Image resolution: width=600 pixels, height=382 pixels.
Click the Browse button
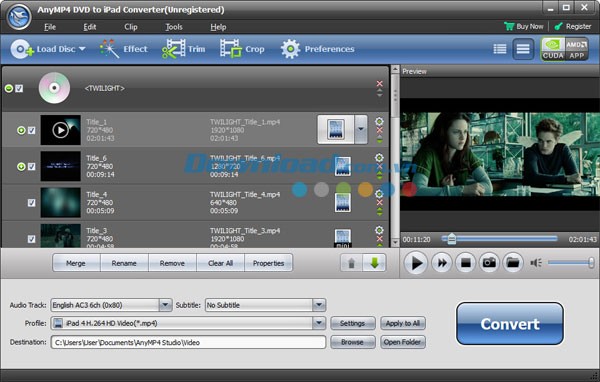(x=352, y=342)
